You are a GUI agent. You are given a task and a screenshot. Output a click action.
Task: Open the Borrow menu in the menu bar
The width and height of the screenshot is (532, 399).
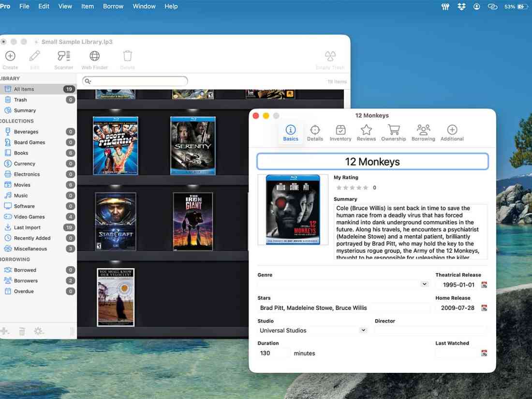113,6
